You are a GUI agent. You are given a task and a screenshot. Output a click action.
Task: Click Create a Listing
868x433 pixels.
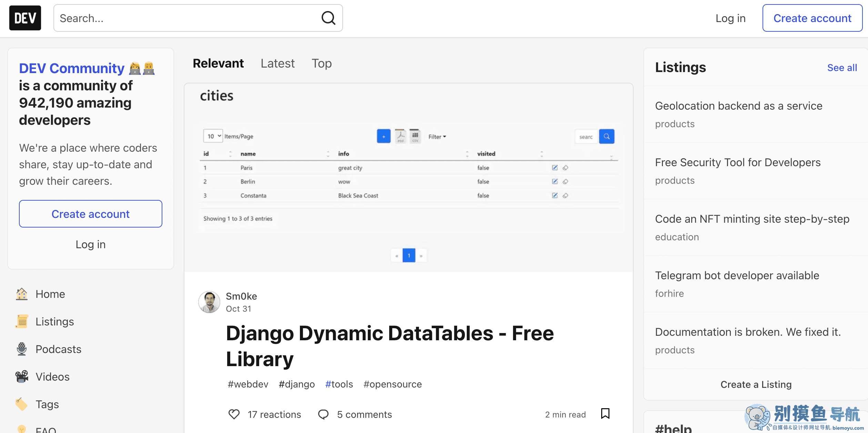click(x=756, y=384)
